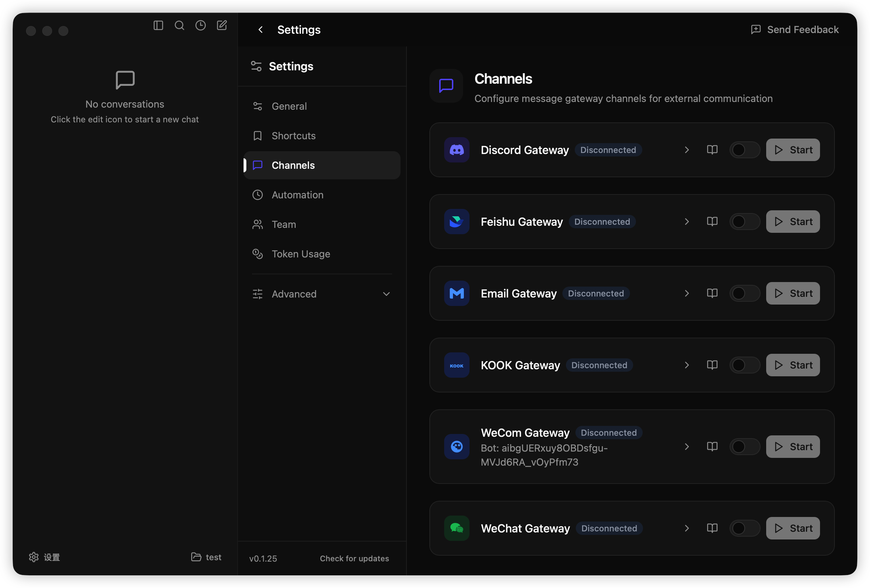870x588 pixels.
Task: Toggle the sidebar panel icon
Action: (158, 25)
